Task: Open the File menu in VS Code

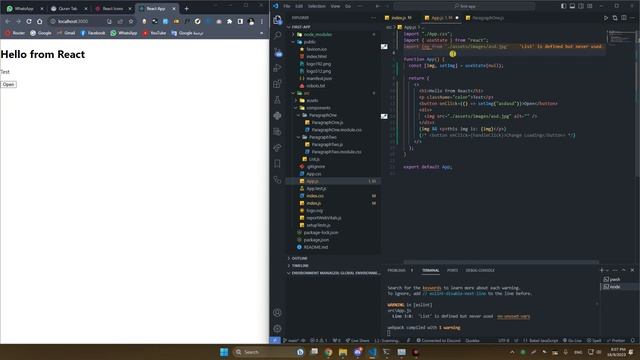Action: click(287, 6)
